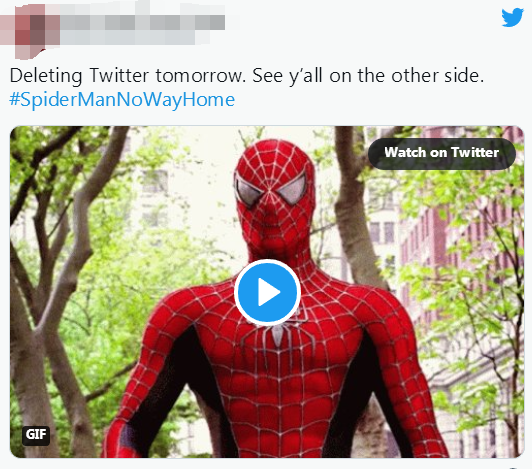Click the blue Twitter bird logo
Screen dimensions: 532x469
point(512,18)
